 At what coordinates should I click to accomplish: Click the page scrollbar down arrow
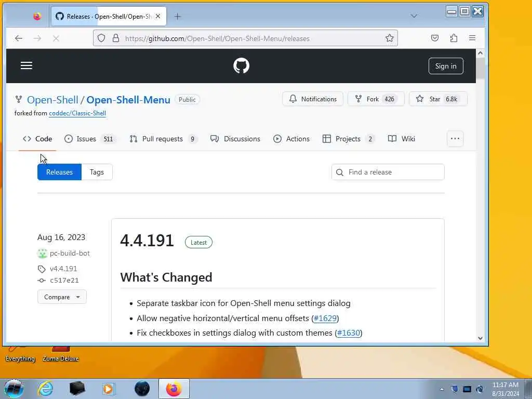click(480, 338)
